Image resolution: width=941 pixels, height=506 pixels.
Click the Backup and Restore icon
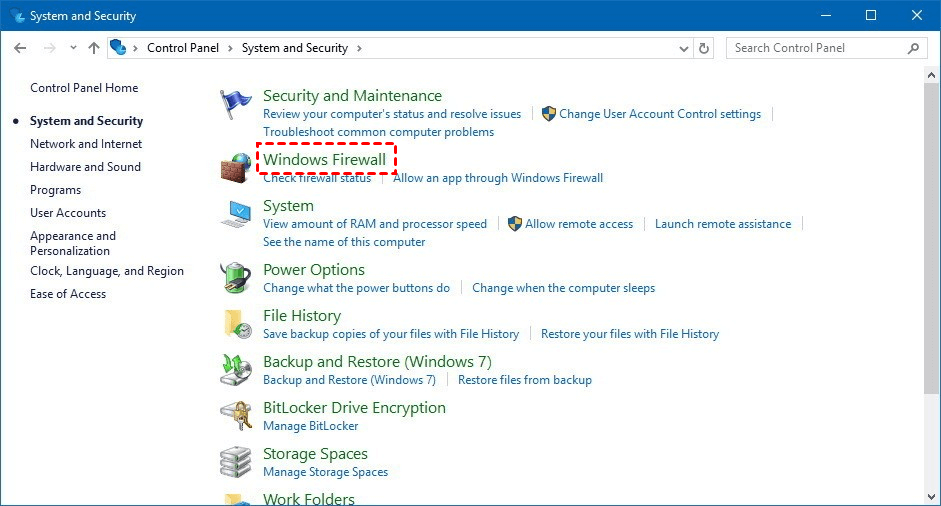(236, 370)
